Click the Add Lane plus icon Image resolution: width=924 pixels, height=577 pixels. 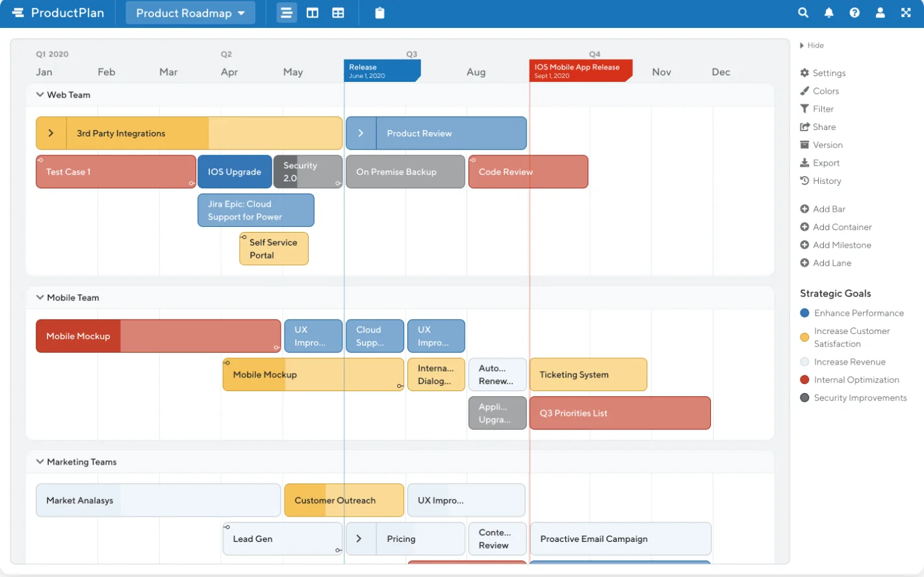coord(804,263)
